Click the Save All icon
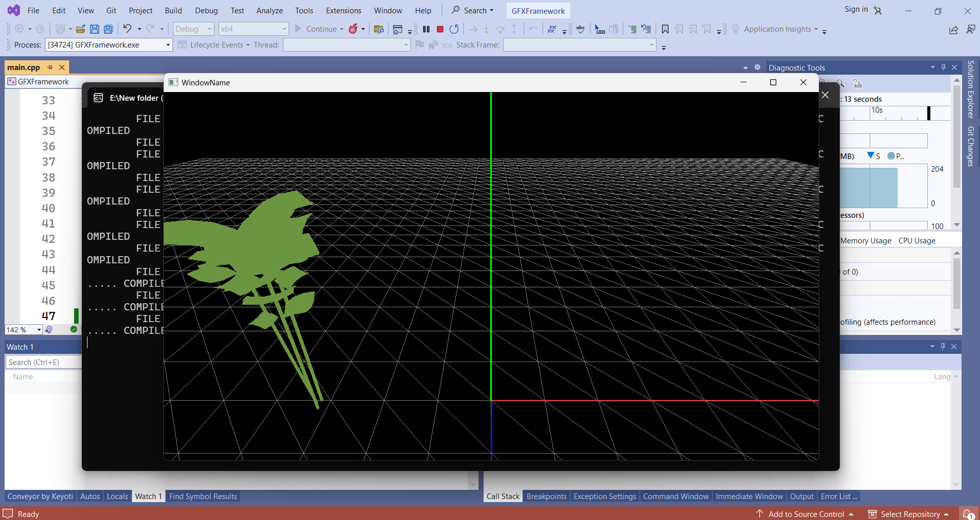This screenshot has height=520, width=980. point(108,29)
